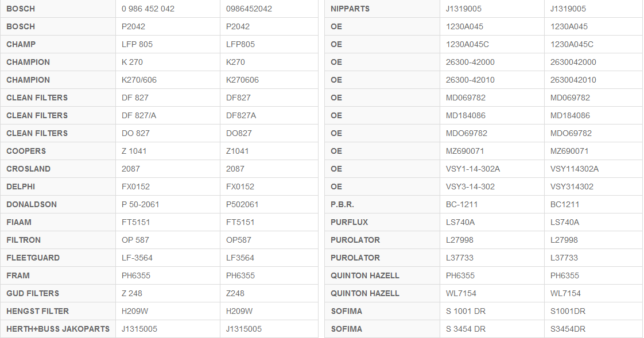Select the DELPHI FX0152 number
This screenshot has width=644, height=338.
click(x=135, y=187)
